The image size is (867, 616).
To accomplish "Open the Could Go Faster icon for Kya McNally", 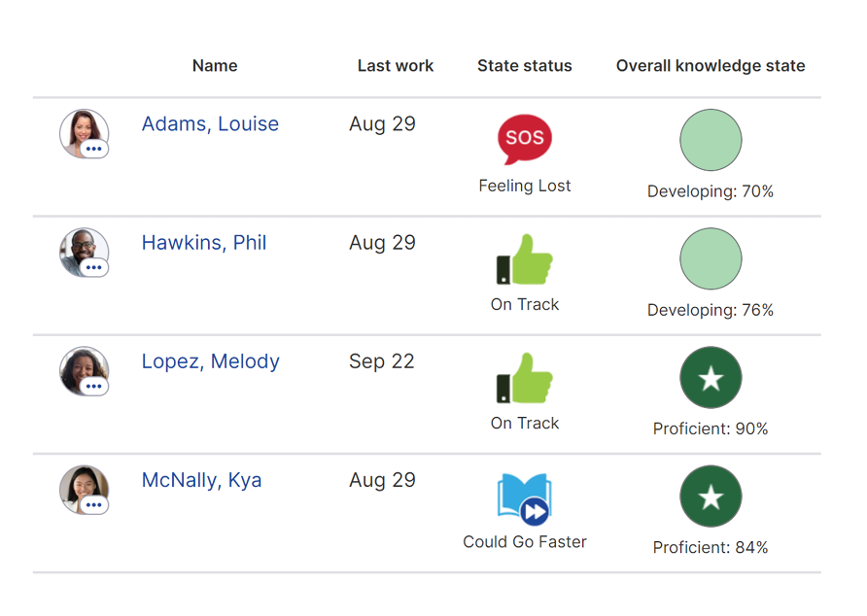I will pos(524,497).
